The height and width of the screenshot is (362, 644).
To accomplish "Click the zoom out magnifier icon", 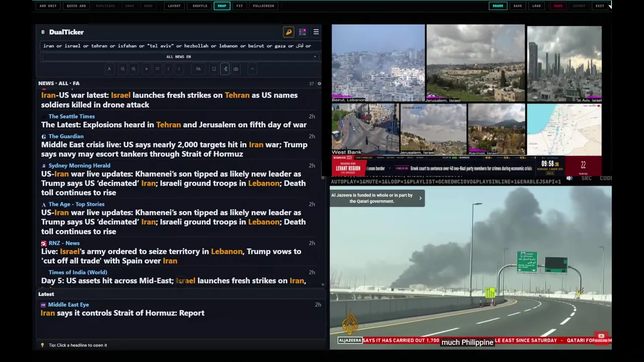I will 122,69.
